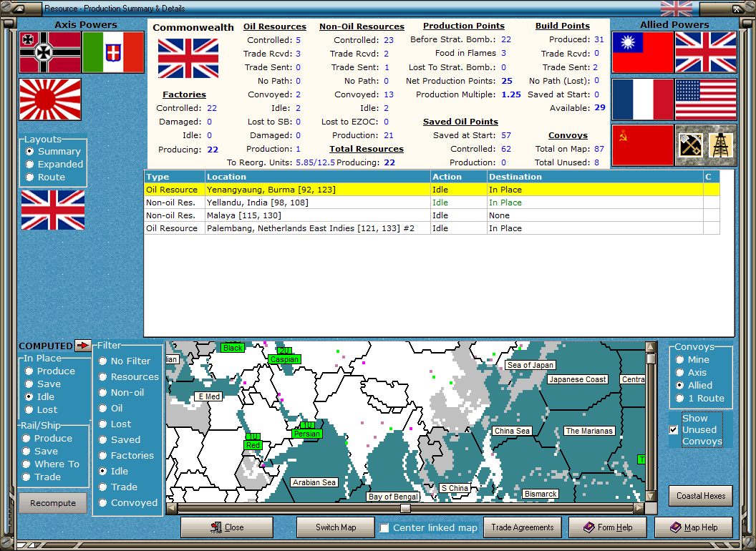The height and width of the screenshot is (551, 756).
Task: Click the Action column header
Action: [458, 177]
